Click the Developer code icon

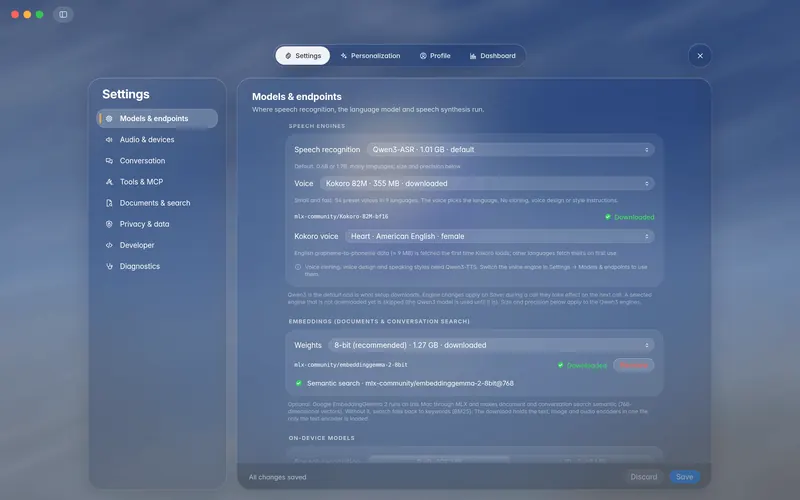click(x=109, y=245)
